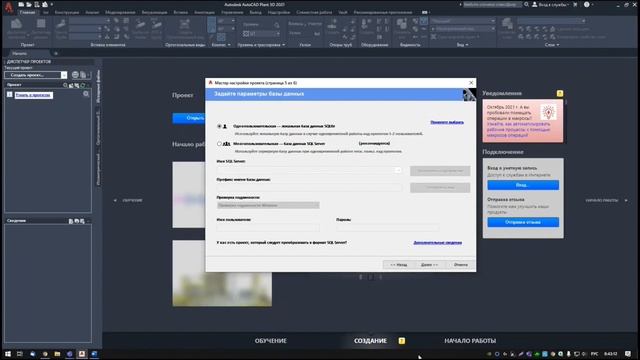Click the magnifier icon in project tree
Viewport: 640px width, 360px height.
pyautogui.click(x=86, y=94)
